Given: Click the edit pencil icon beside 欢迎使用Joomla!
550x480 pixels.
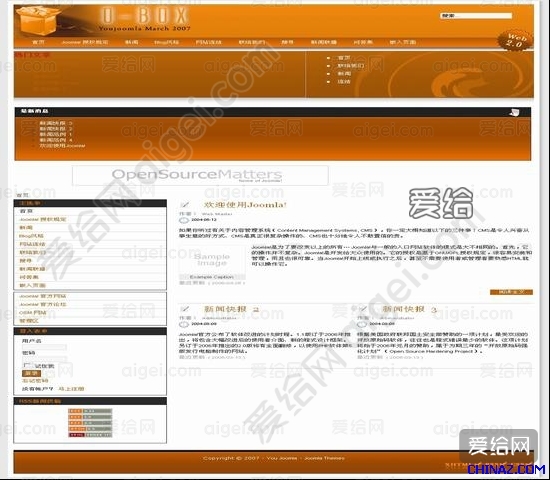Looking at the screenshot, I should pyautogui.click(x=185, y=205).
